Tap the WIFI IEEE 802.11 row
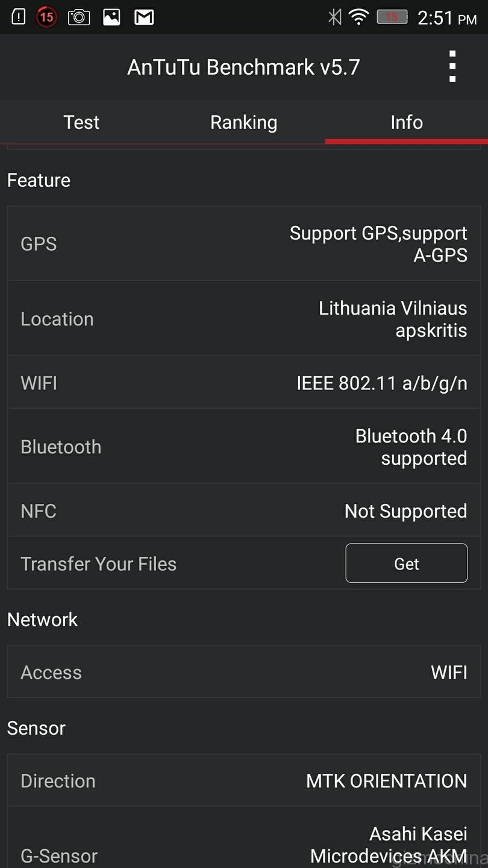This screenshot has width=488, height=868. 243,383
